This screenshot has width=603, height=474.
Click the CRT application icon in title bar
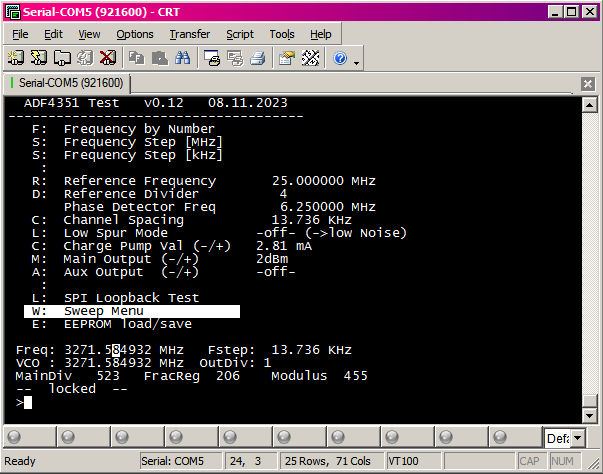13,12
